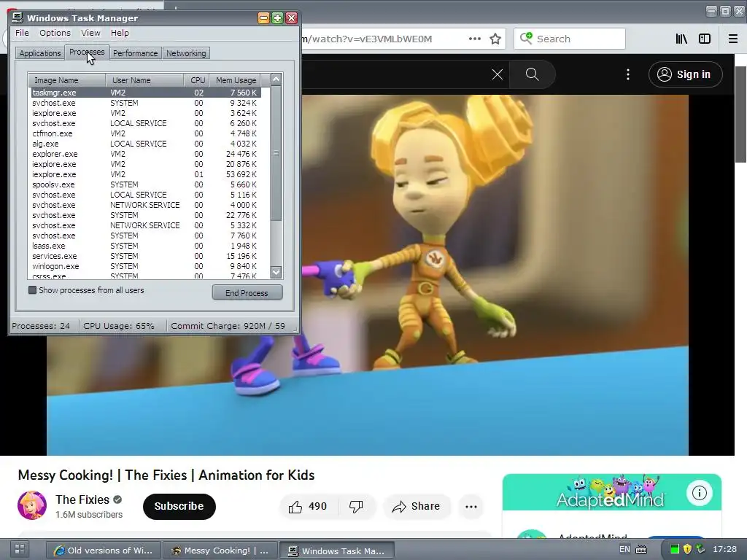Like the video with thumbs up
This screenshot has width=747, height=560.
309,507
